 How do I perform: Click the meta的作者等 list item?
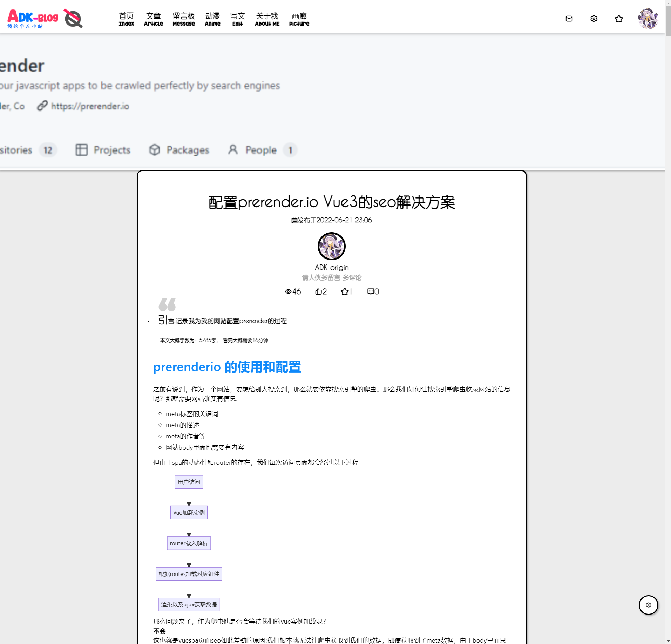click(x=185, y=436)
